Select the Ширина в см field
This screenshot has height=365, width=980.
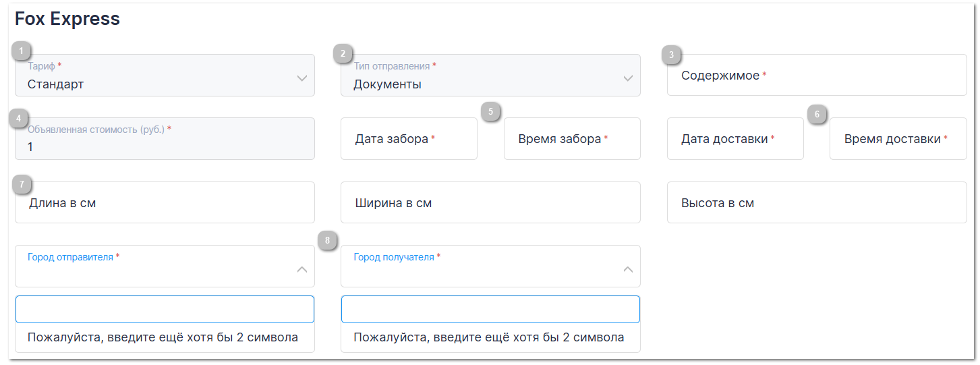490,202
